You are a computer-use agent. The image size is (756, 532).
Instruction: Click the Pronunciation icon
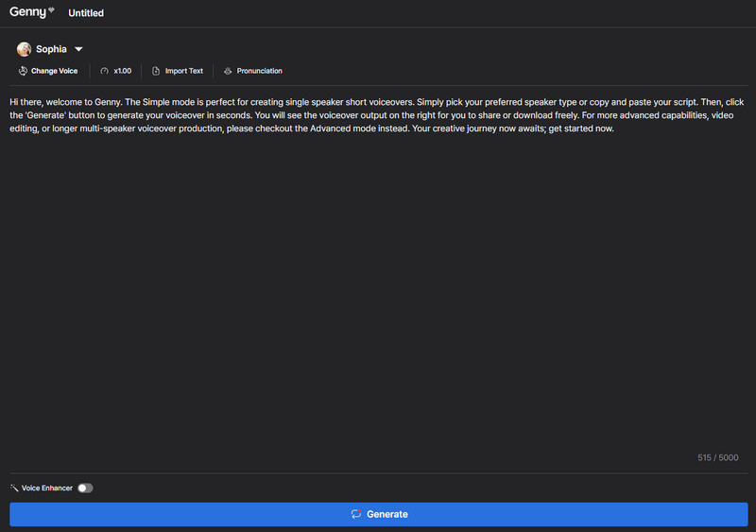click(x=228, y=71)
